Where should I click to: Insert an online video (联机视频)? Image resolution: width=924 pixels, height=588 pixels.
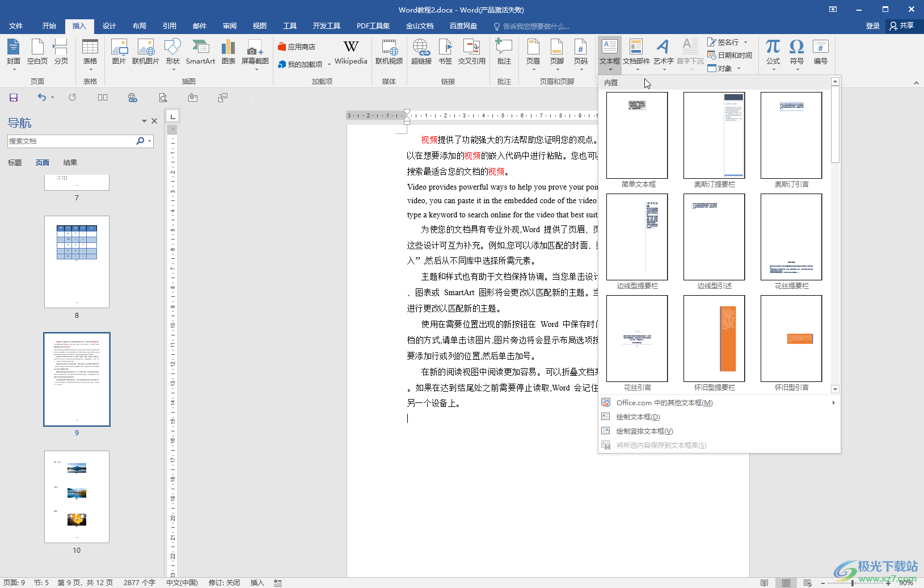coord(389,52)
